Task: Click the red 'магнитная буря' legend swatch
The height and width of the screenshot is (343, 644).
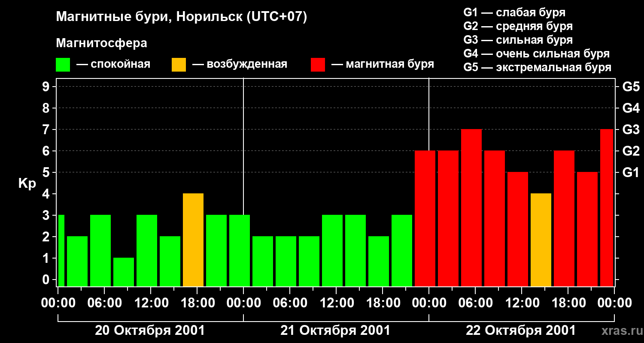Action: click(318, 64)
